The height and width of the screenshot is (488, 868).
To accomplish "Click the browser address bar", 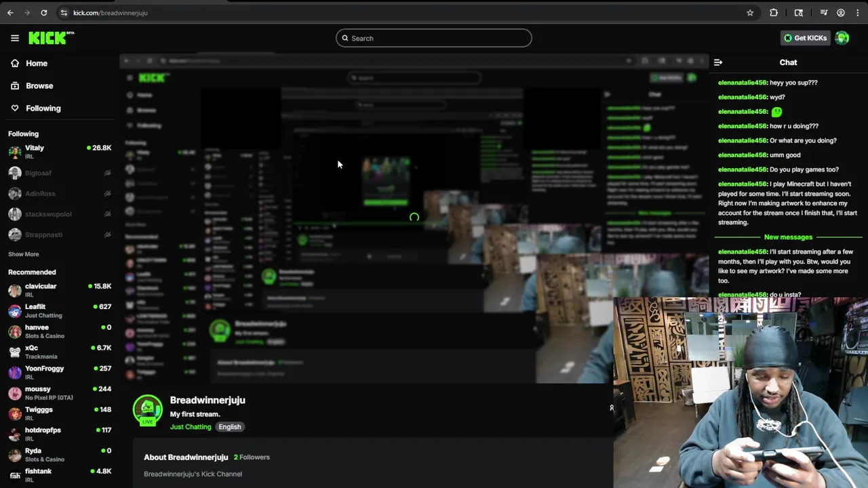I will pos(400,13).
